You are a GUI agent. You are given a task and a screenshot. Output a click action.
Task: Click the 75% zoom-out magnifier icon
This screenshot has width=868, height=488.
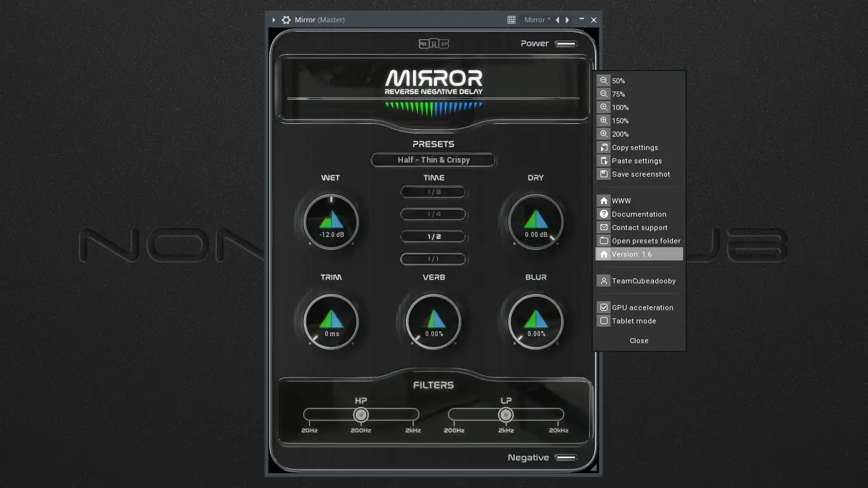604,94
